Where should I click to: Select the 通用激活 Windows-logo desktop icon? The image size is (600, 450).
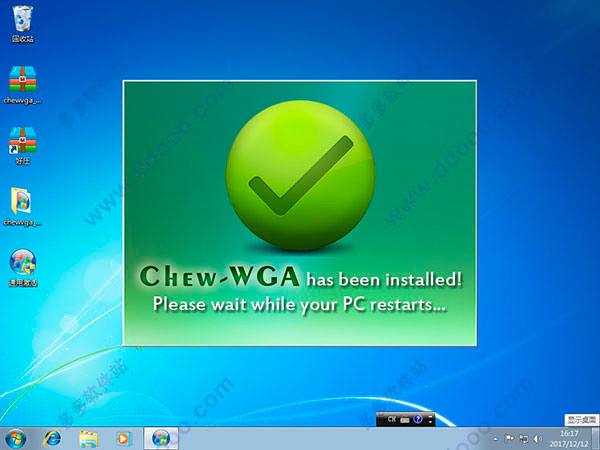(23, 267)
